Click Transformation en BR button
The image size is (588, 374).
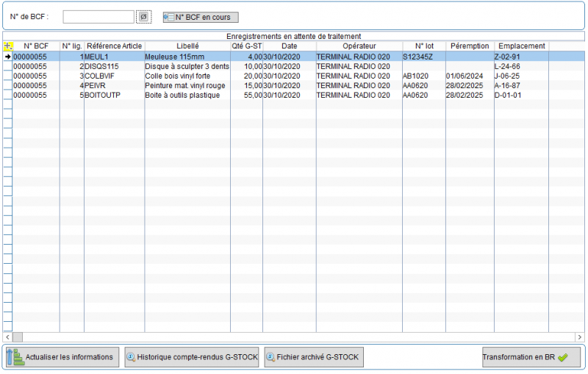[531, 357]
